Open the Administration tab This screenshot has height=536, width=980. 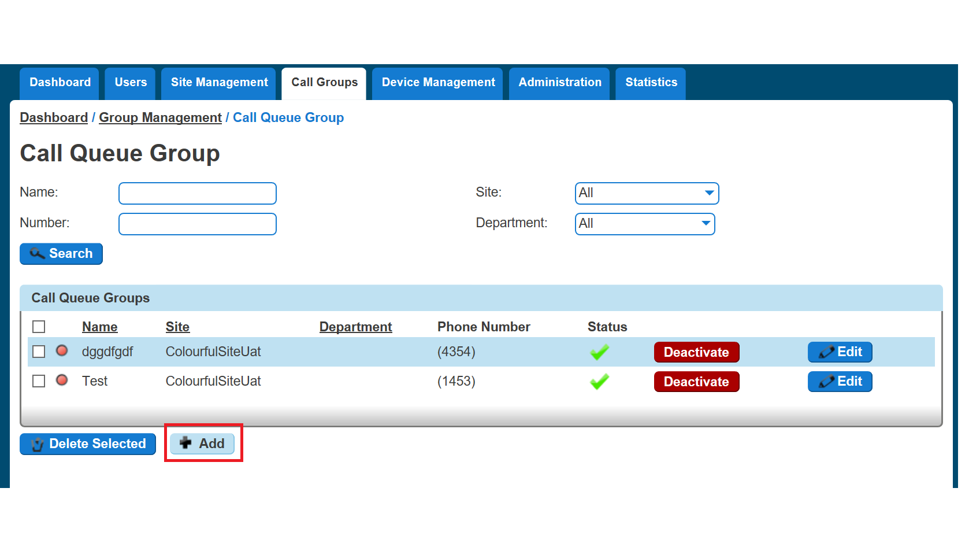[x=559, y=83]
